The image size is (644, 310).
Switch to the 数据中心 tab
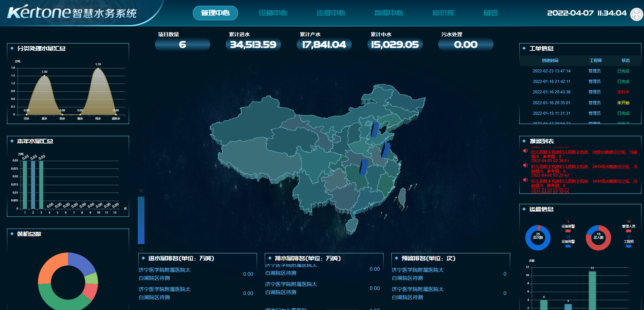(388, 13)
